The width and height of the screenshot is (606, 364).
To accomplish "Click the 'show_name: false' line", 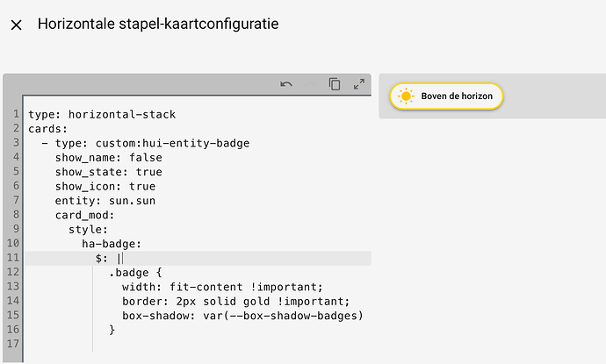I will click(109, 158).
